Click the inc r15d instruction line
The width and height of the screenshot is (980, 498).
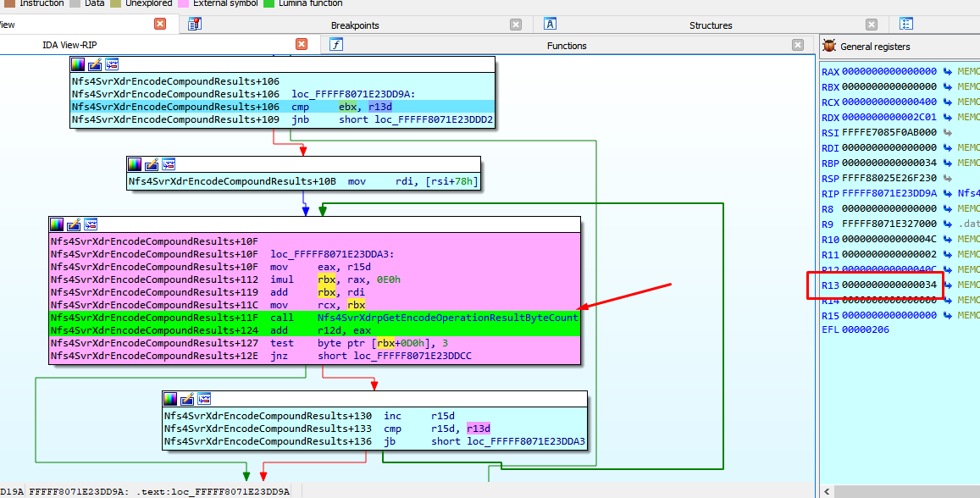click(375, 416)
